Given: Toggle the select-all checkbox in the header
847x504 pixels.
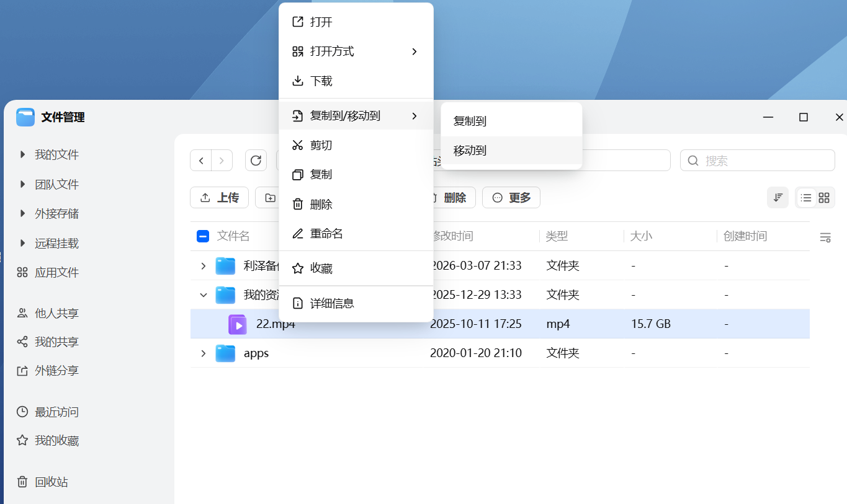Looking at the screenshot, I should click(x=203, y=236).
